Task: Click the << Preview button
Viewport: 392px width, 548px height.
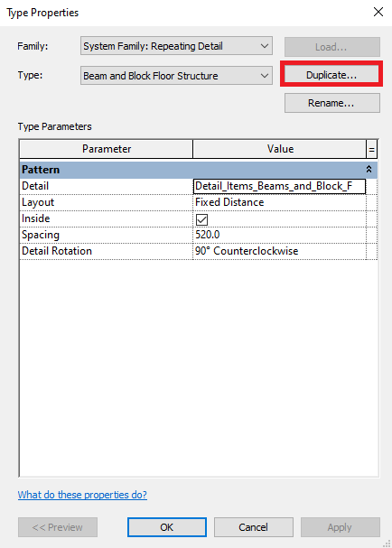Action: 58,527
